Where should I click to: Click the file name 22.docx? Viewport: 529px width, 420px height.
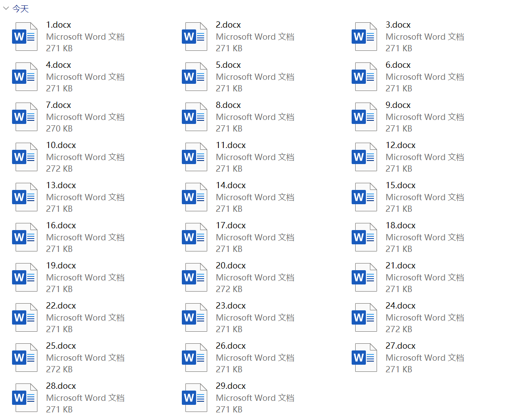pos(61,306)
